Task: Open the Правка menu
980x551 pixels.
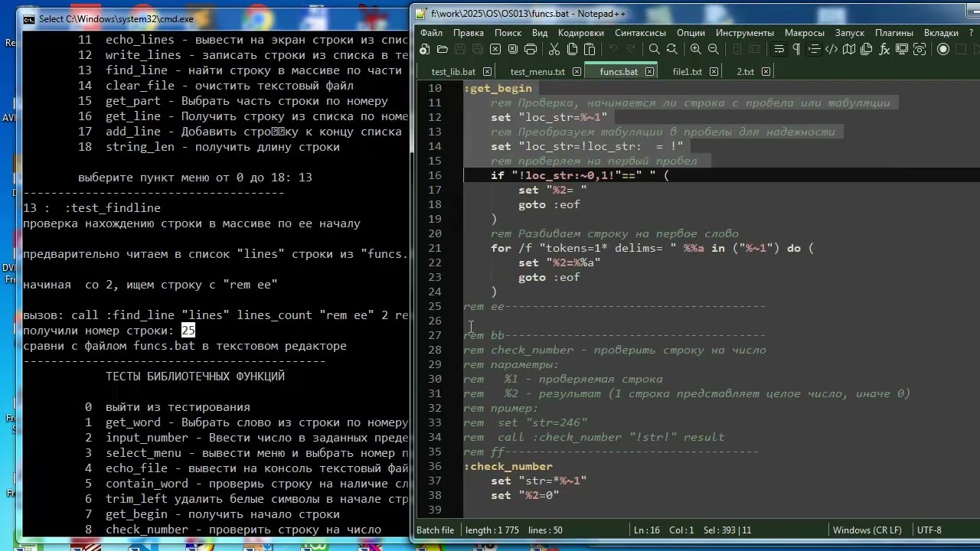Action: click(468, 33)
